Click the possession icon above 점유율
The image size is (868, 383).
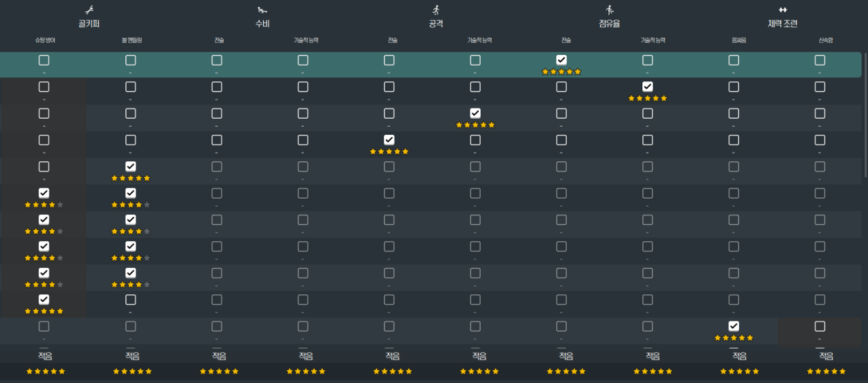[609, 10]
